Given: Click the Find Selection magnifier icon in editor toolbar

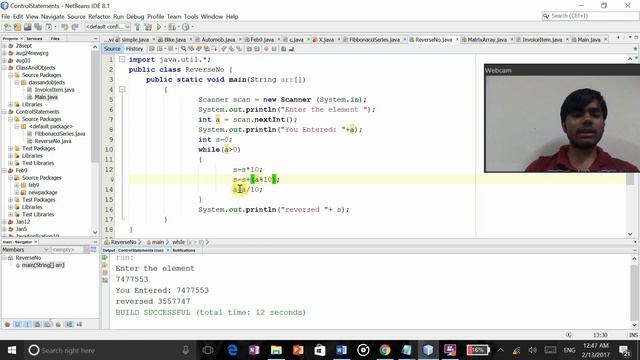Looking at the screenshot, I should (x=183, y=49).
